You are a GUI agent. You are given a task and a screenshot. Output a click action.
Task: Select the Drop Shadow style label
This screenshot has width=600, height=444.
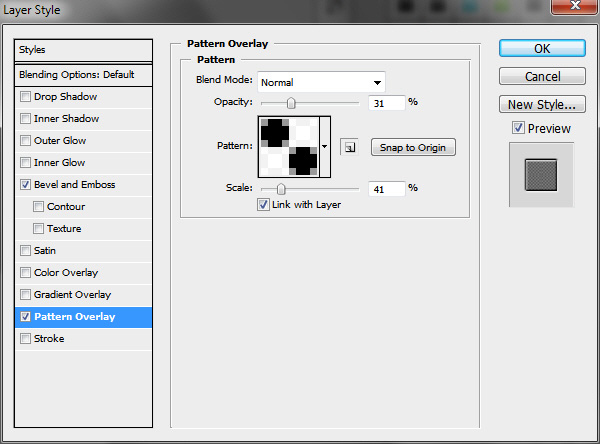pos(65,96)
